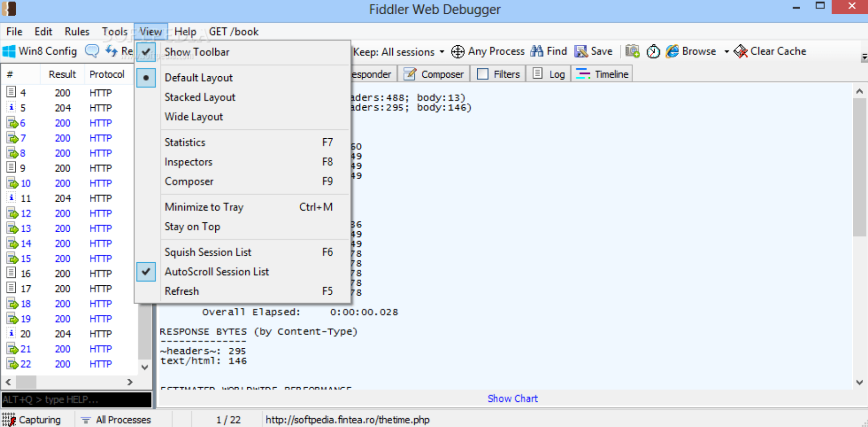Click the Find binoculars icon
The width and height of the screenshot is (868, 427).
537,51
